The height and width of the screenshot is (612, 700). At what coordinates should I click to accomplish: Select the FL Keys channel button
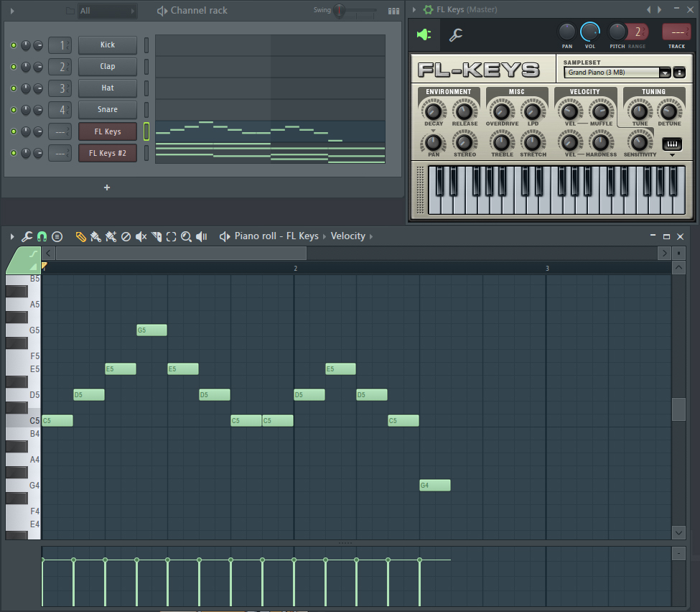pos(108,131)
